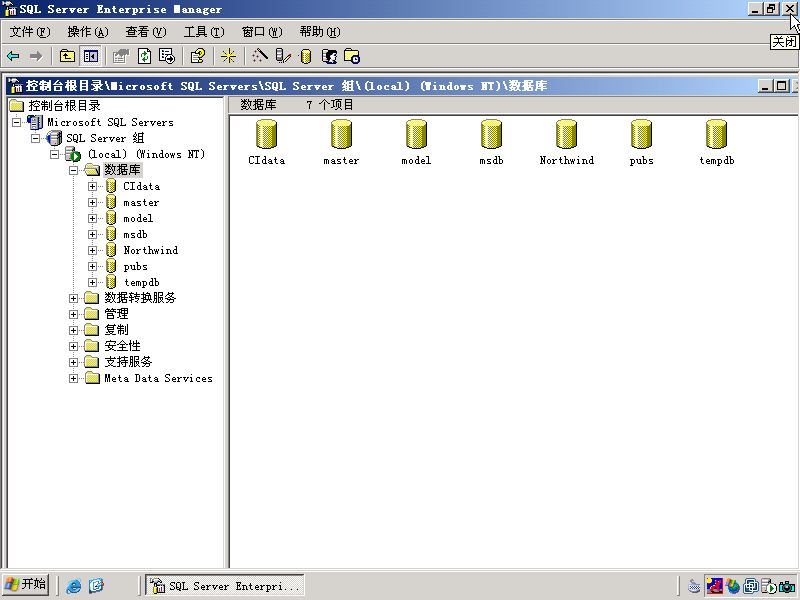Expand the msdb tree node
Viewport: 800px width, 600px height.
point(92,235)
